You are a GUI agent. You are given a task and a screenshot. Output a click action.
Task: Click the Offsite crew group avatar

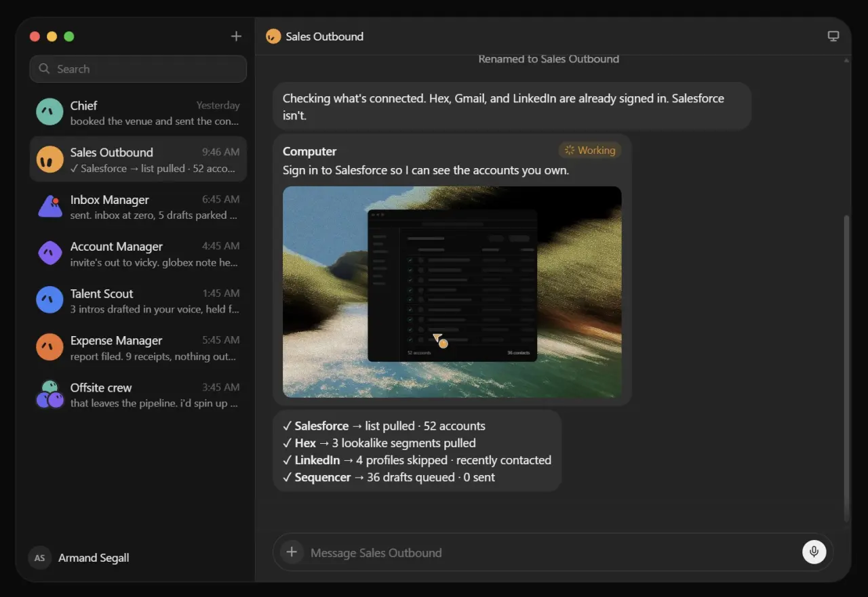click(50, 394)
